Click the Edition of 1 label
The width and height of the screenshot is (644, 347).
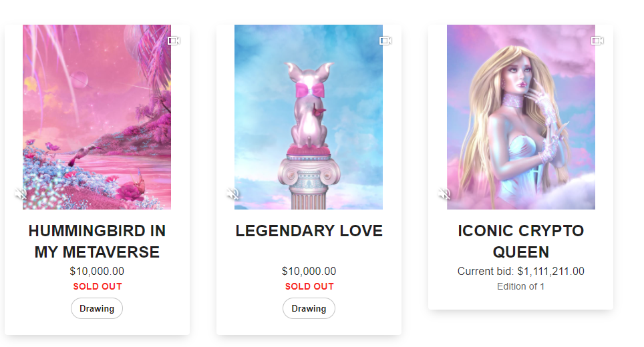coord(521,286)
